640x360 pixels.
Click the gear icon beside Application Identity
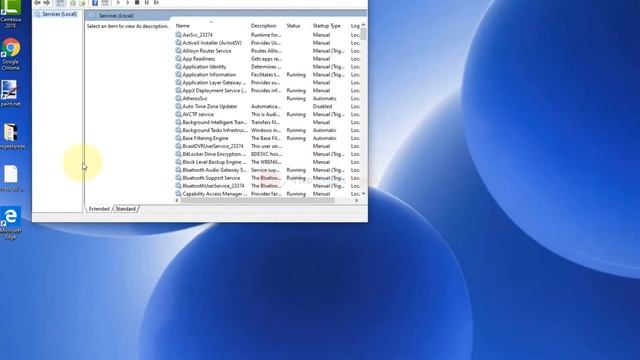pos(178,67)
